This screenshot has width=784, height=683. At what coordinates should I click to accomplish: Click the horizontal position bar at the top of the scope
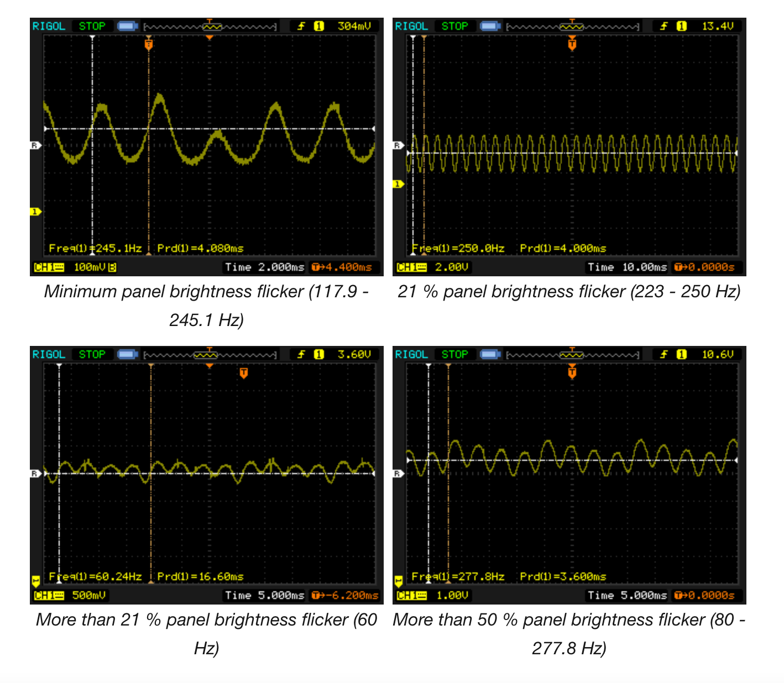[210, 25]
